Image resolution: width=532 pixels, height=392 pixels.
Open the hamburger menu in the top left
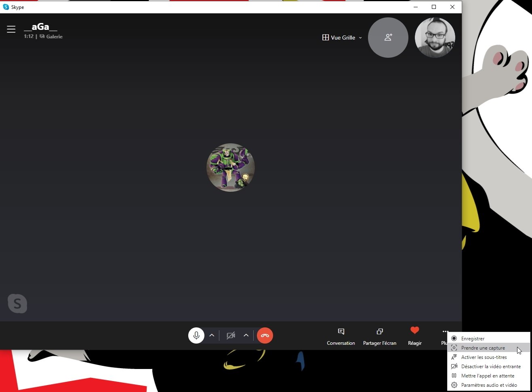coord(11,29)
